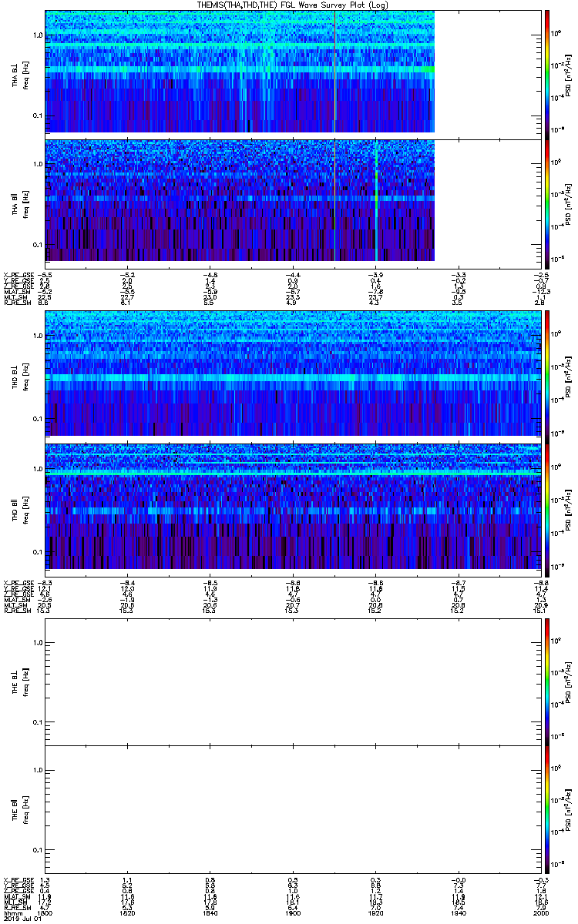Click the orange vertical spike in THA B-perpendicular panel
The height and width of the screenshot is (924, 578).
[x=335, y=72]
